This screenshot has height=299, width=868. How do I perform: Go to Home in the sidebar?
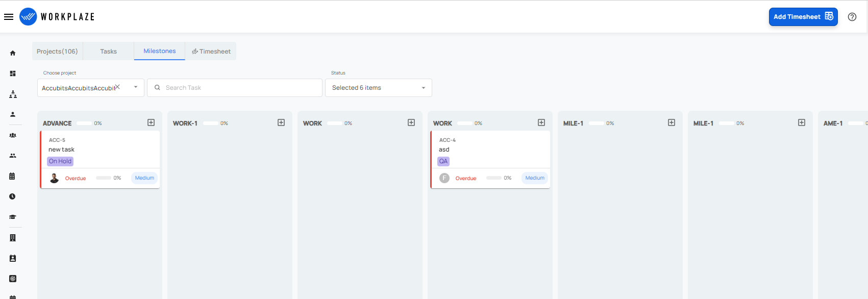click(13, 53)
